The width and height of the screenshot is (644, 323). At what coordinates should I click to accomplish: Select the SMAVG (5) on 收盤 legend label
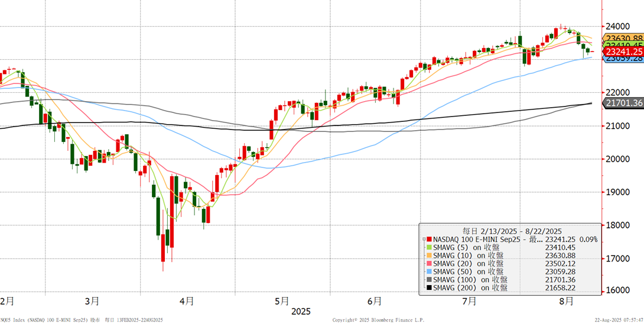click(466, 248)
